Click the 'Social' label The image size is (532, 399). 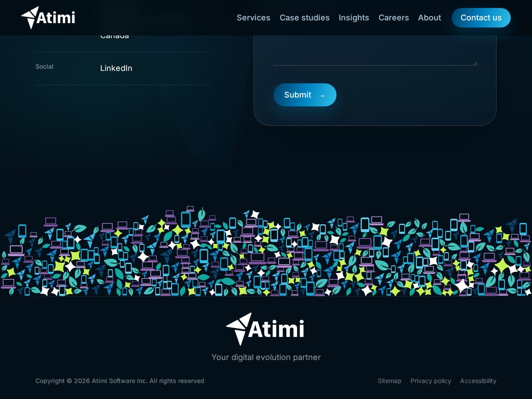[44, 66]
